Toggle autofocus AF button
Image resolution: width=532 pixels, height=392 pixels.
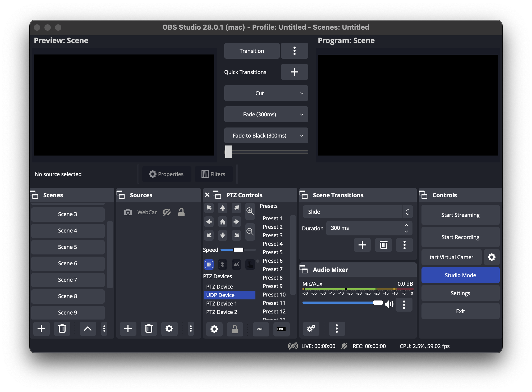[209, 264]
